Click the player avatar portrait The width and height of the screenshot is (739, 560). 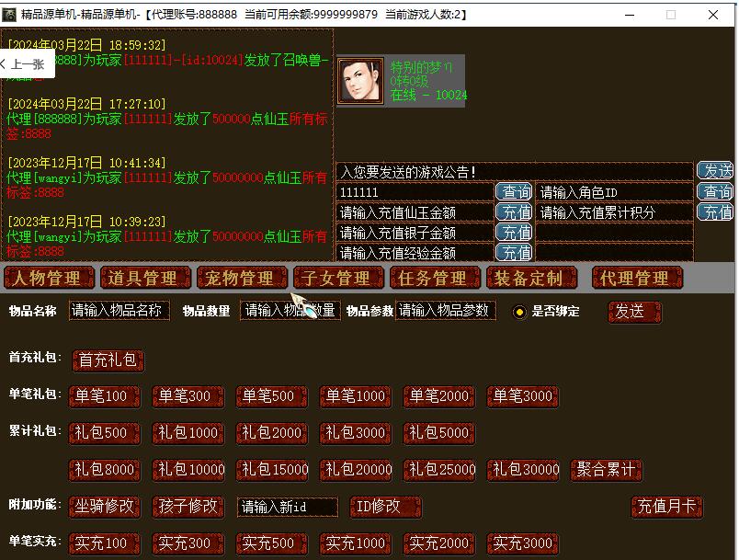click(x=361, y=81)
